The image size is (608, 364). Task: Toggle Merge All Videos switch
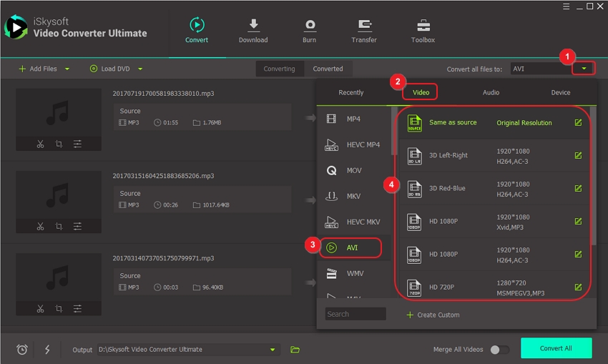[499, 350]
